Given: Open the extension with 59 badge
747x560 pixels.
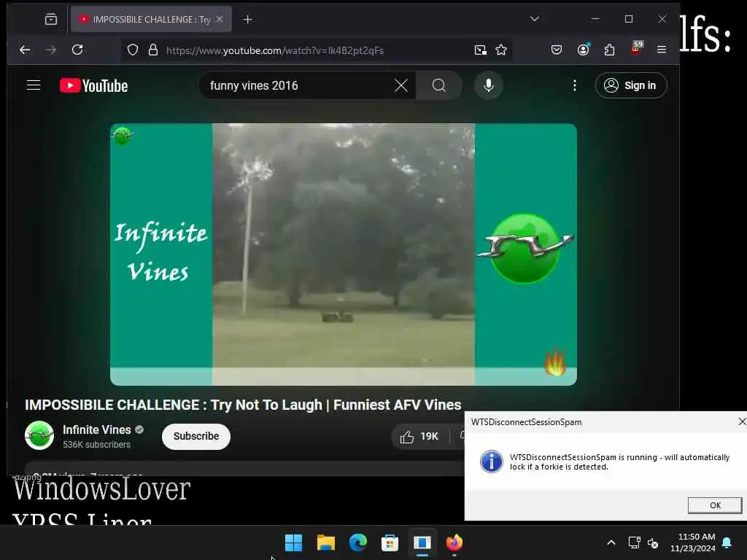Looking at the screenshot, I should coord(636,47).
